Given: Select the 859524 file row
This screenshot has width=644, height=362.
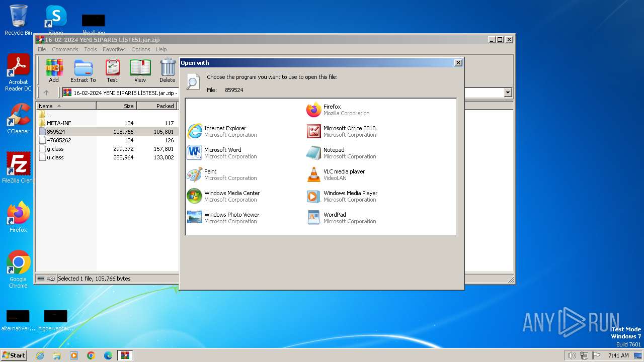Looking at the screenshot, I should pos(107,131).
